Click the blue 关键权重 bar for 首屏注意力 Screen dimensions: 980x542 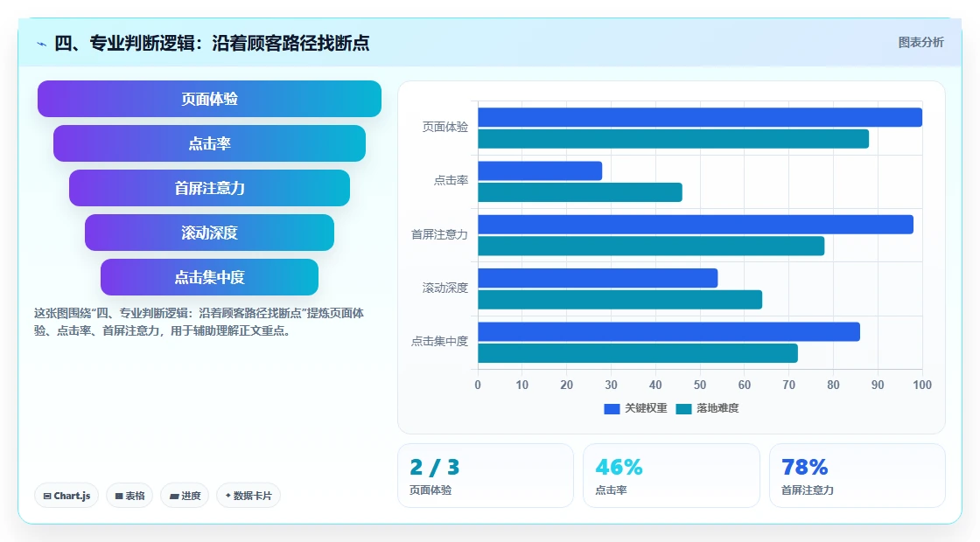696,225
